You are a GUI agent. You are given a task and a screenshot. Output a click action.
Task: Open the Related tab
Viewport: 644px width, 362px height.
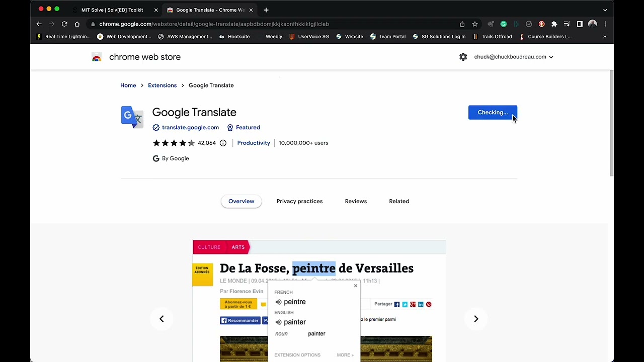coord(399,201)
